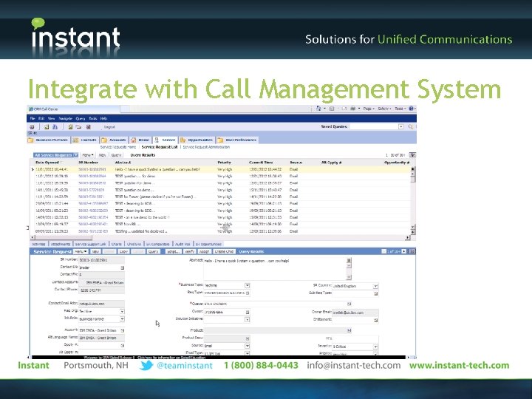Image resolution: width=532 pixels, height=399 pixels.
Task: Click the list vertical scrollbar down arrow
Action: [x=412, y=227]
